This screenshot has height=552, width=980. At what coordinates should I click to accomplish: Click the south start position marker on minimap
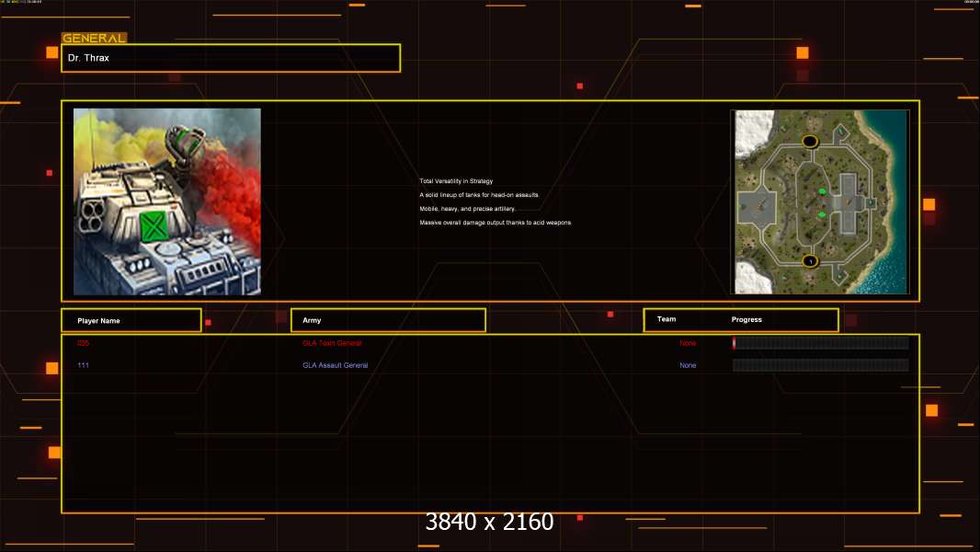point(810,261)
